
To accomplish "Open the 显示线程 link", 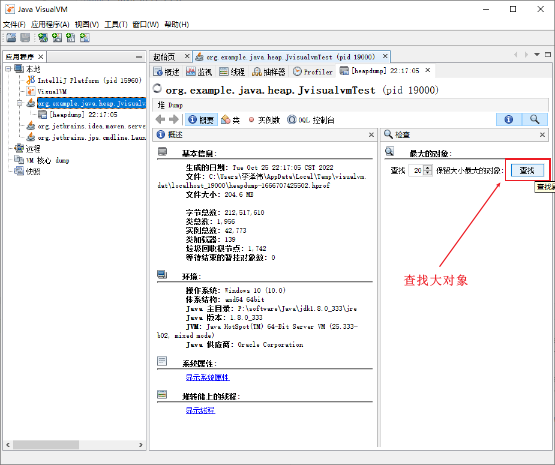I will coord(200,410).
